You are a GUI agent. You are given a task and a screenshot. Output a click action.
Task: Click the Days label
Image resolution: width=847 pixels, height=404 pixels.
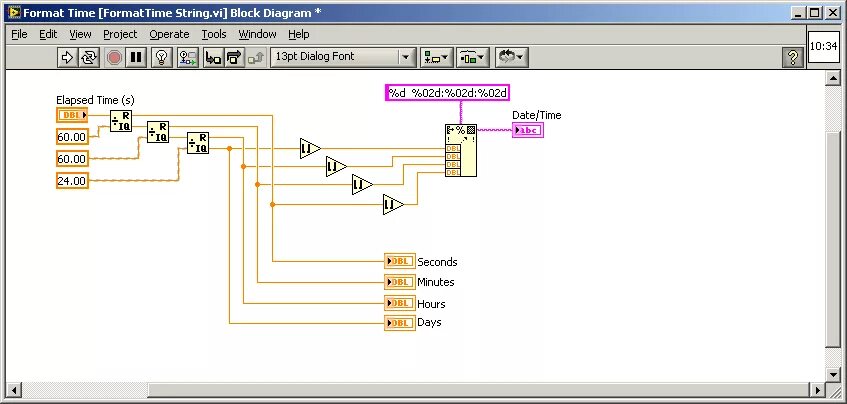[x=429, y=322]
